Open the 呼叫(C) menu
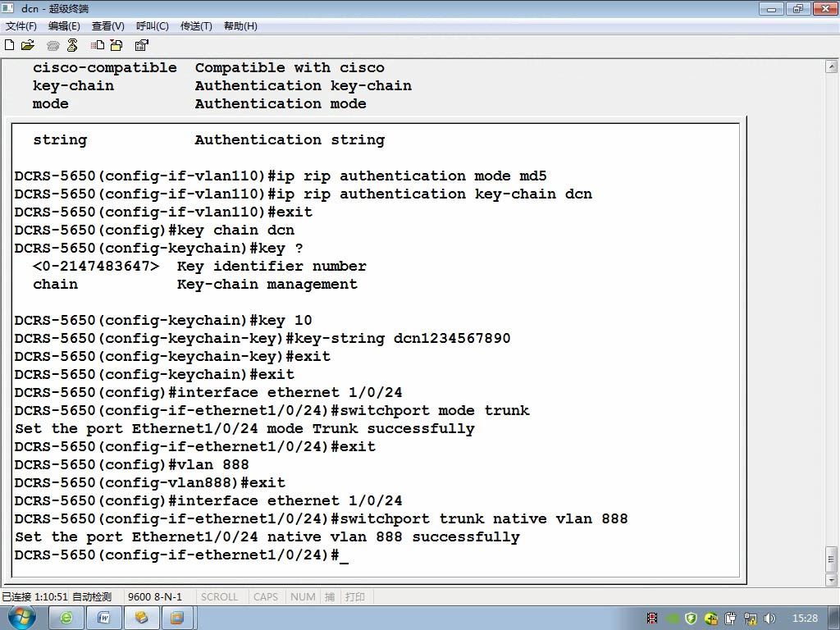The image size is (840, 630). [x=152, y=25]
